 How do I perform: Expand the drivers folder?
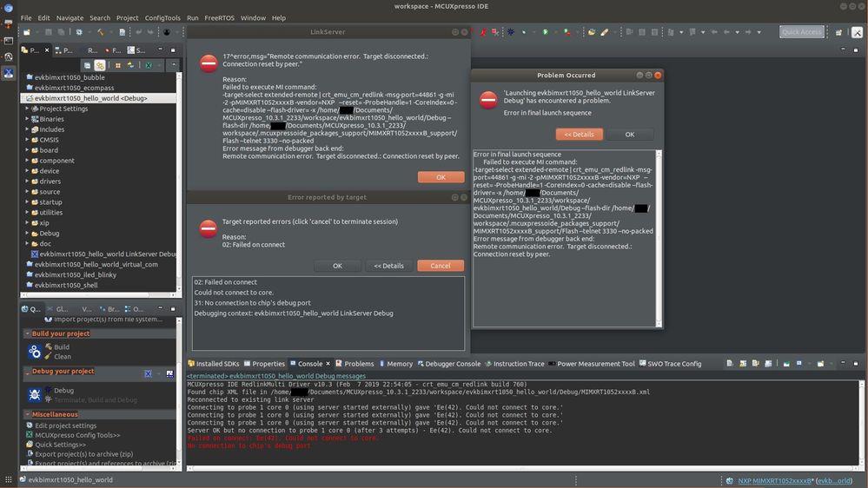click(27, 181)
